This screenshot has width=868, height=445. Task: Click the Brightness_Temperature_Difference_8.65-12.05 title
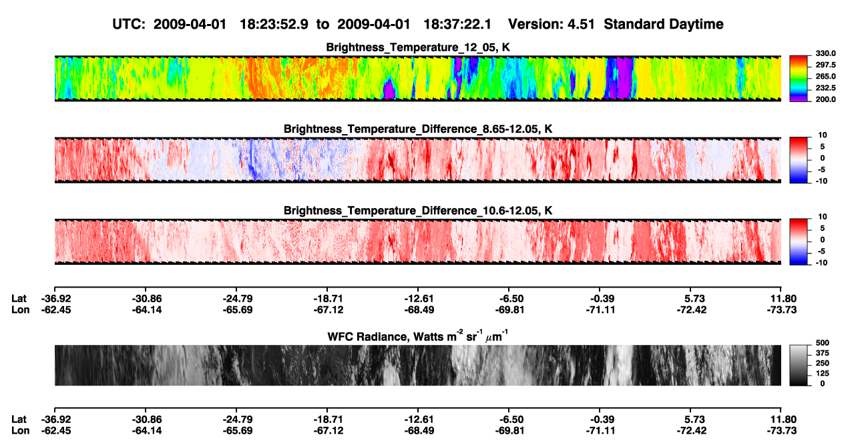point(418,129)
